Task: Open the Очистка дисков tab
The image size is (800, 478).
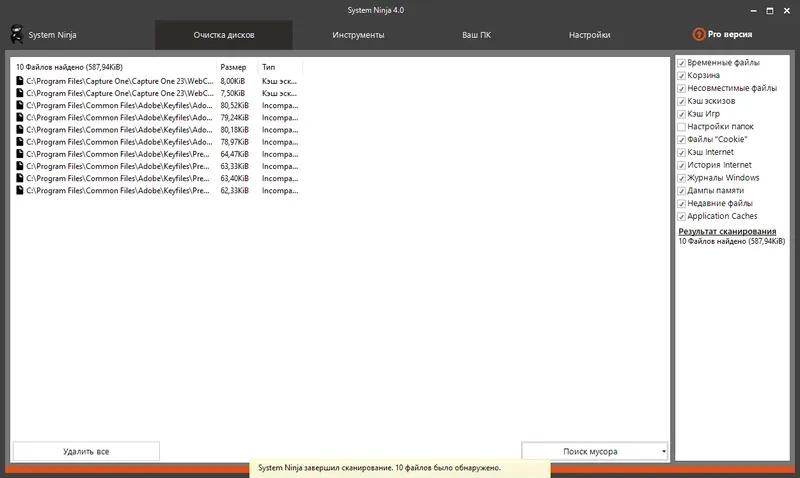Action: click(x=223, y=35)
